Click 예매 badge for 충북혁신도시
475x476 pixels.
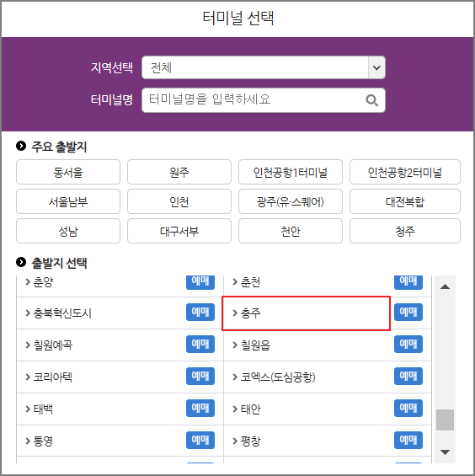coord(200,312)
